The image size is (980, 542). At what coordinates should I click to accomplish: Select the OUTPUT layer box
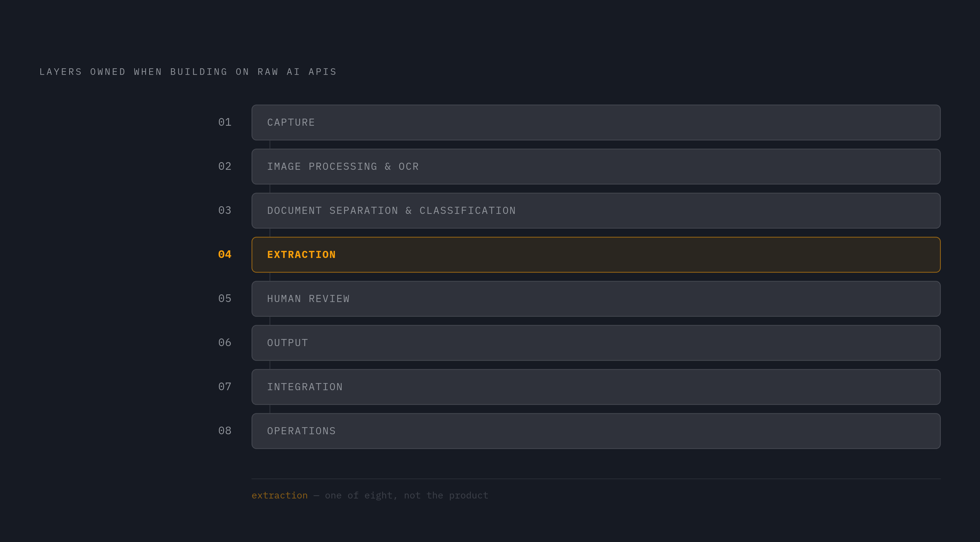[596, 343]
